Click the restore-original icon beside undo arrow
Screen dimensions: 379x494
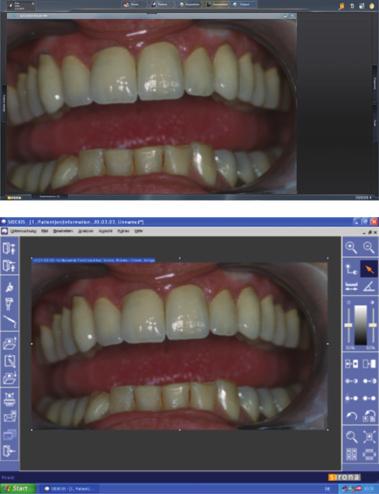(x=369, y=416)
